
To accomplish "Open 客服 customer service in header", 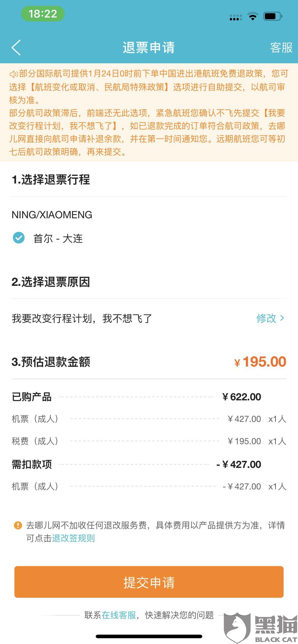I will (x=281, y=47).
